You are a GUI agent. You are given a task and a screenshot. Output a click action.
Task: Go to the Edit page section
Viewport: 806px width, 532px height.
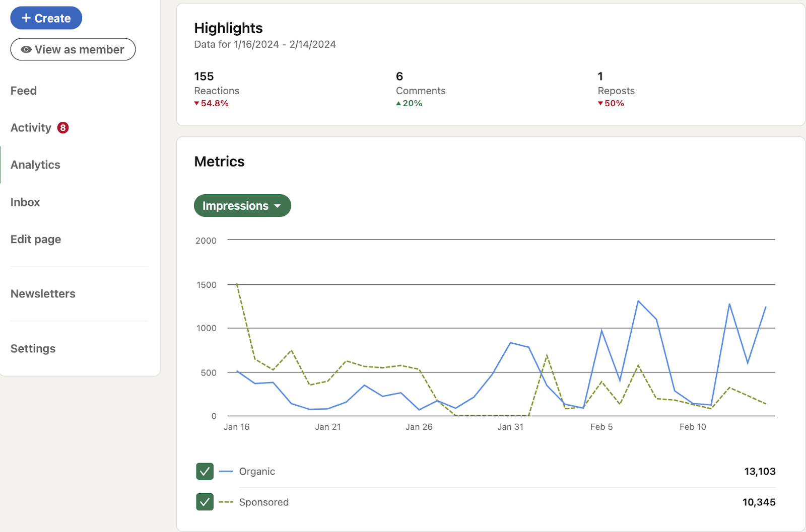[x=35, y=239]
